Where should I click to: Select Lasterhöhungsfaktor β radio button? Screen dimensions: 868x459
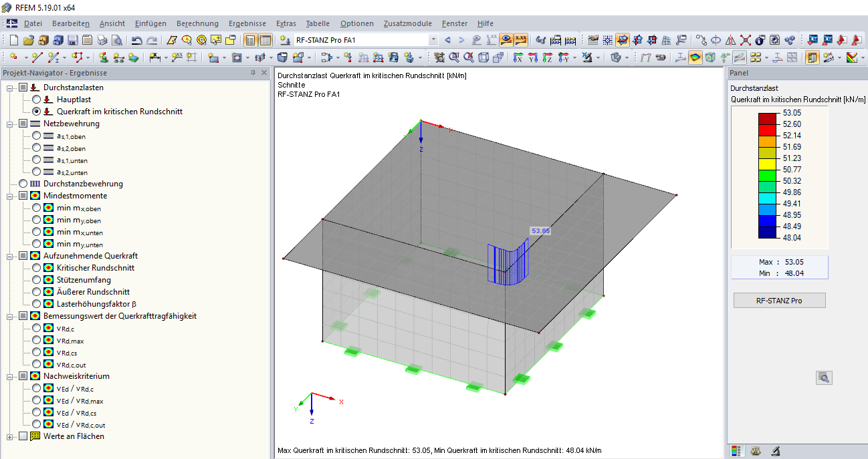pos(36,304)
